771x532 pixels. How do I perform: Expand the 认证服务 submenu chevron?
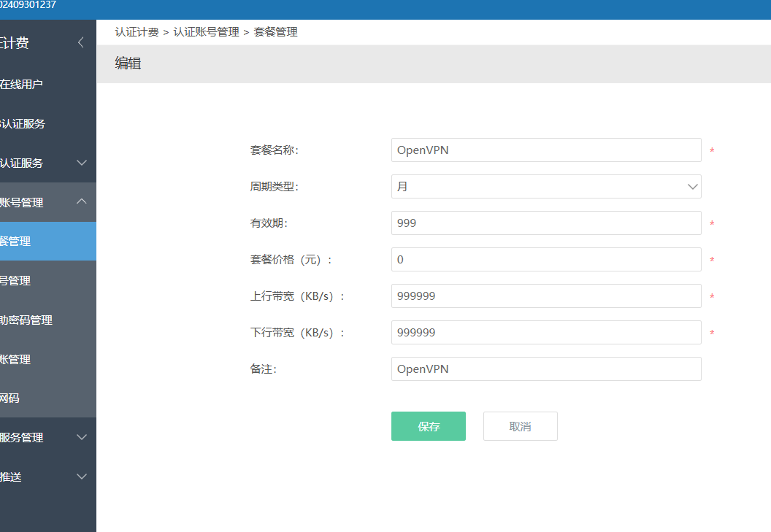[x=82, y=163]
